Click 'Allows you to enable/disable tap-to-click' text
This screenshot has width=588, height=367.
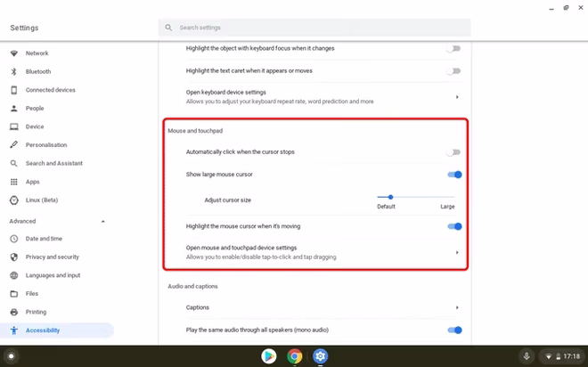(x=261, y=257)
